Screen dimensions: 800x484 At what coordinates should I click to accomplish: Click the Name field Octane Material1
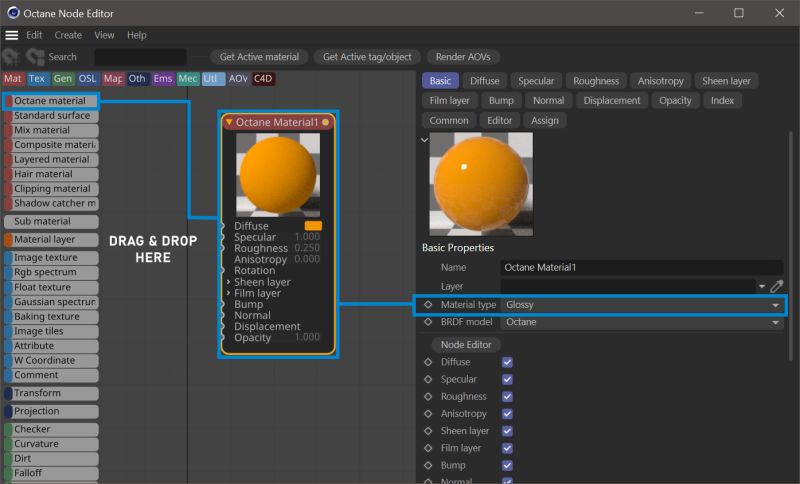641,267
